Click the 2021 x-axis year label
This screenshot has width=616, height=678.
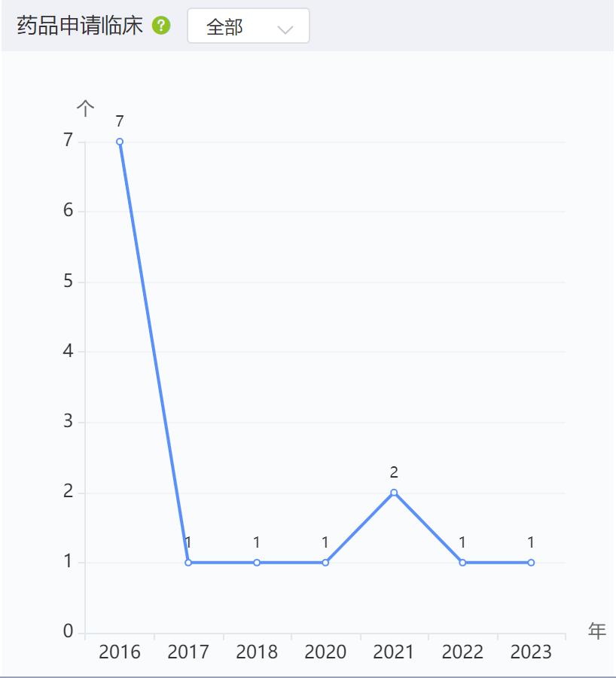point(394,652)
